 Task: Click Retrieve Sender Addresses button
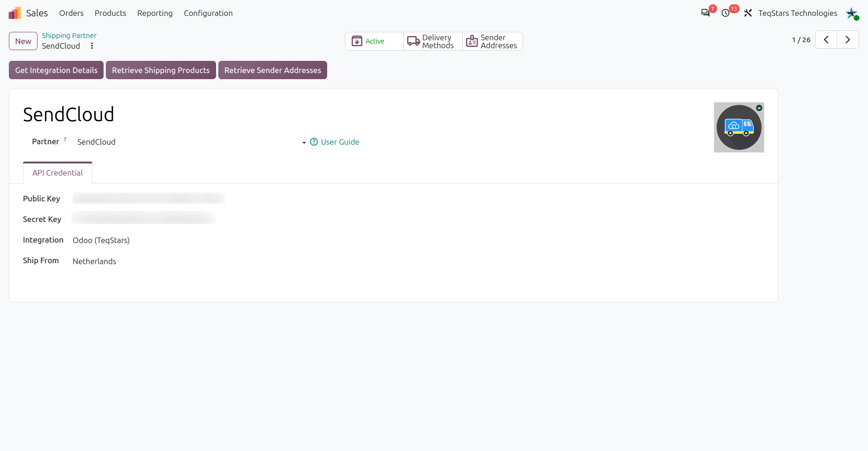[273, 70]
